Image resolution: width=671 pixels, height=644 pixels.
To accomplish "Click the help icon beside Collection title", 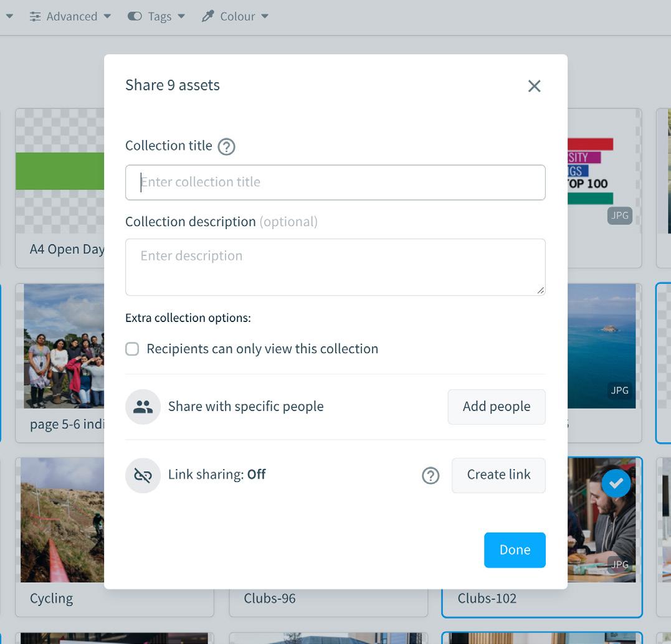I will 226,147.
